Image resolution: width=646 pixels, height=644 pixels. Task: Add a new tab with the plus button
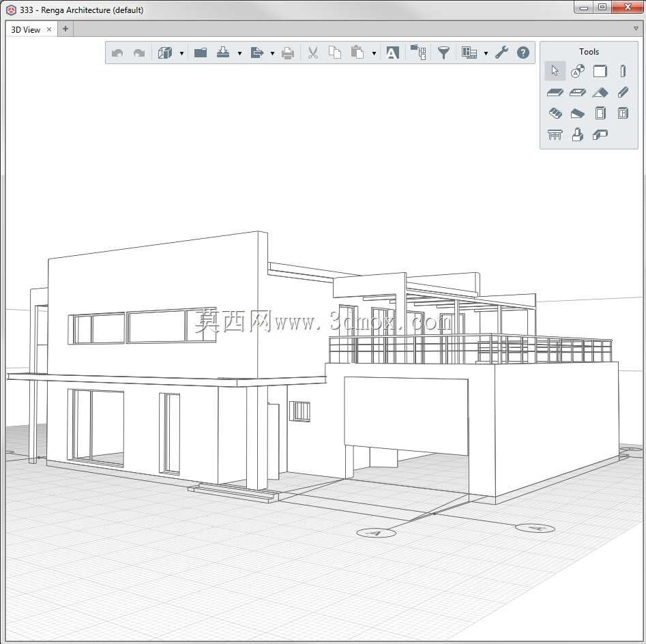(x=65, y=29)
